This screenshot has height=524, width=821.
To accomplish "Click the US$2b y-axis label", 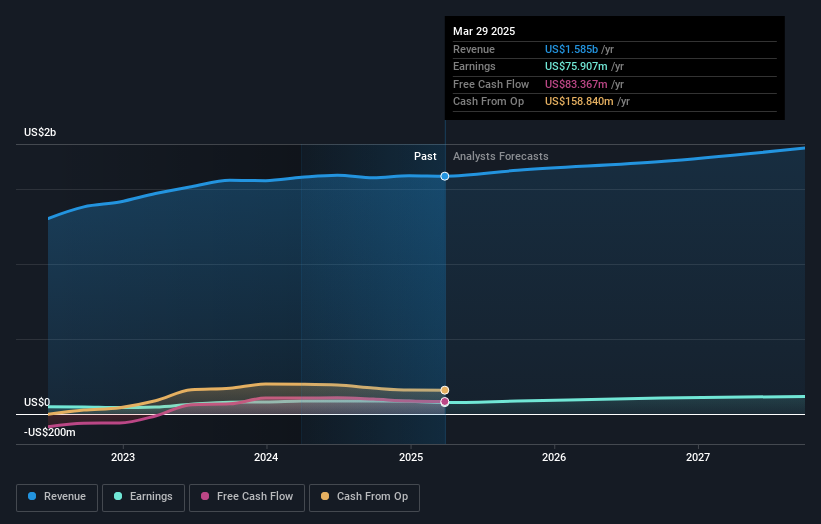I will (40, 132).
